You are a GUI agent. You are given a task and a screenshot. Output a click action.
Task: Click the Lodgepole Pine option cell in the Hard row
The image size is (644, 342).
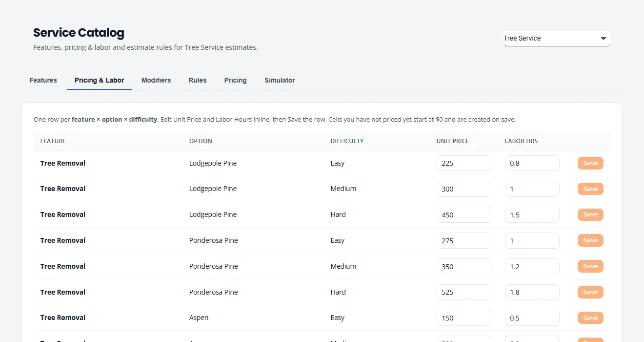[x=213, y=214]
